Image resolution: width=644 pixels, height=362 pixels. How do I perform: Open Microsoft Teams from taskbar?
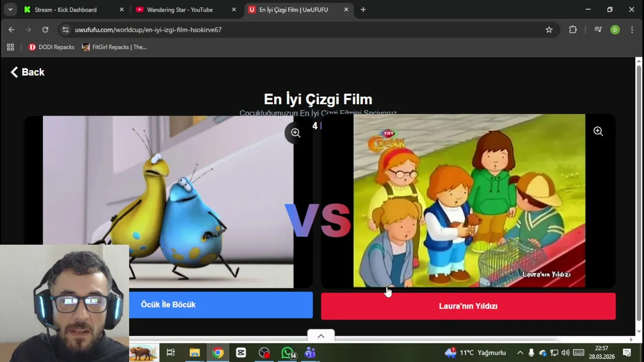click(x=310, y=353)
